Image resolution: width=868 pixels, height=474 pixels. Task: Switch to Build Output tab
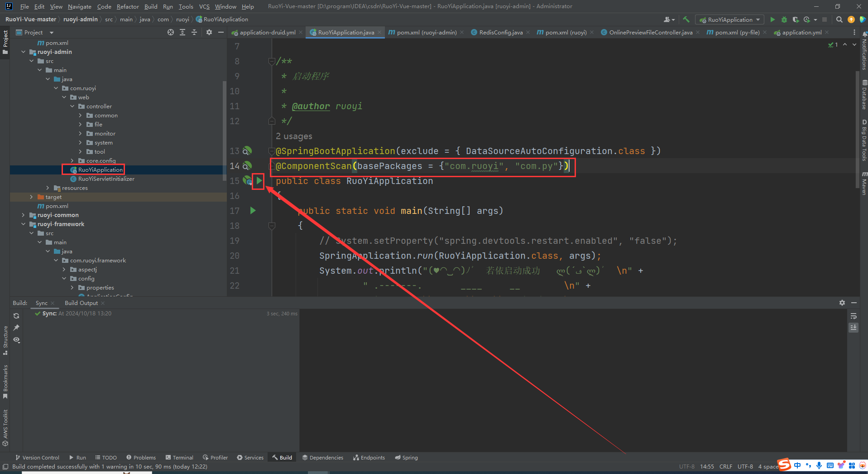click(x=81, y=303)
